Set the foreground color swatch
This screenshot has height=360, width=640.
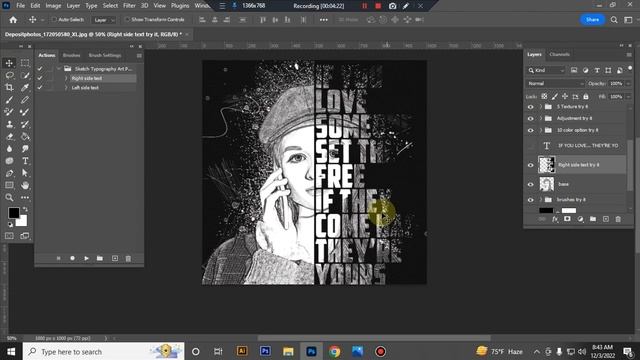tap(13, 213)
